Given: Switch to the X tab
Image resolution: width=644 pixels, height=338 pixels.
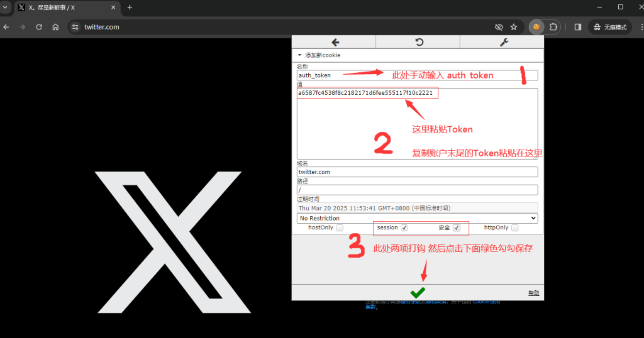Looking at the screenshot, I should (67, 8).
